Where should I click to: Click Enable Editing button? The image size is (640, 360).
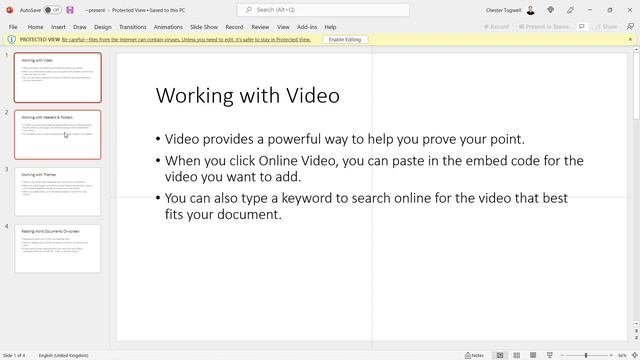[x=345, y=40]
